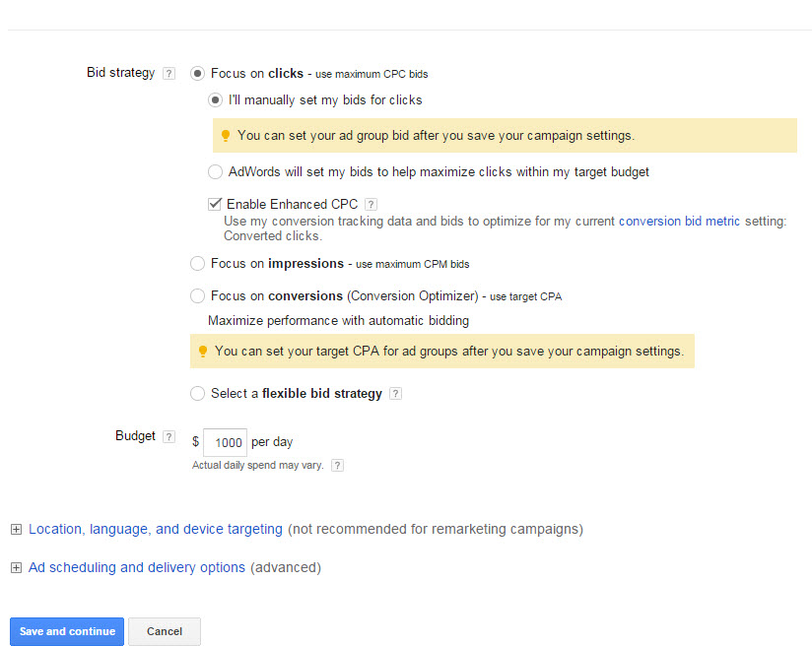
Task: Select Focus on impressions bid strategy
Action: [x=197, y=263]
